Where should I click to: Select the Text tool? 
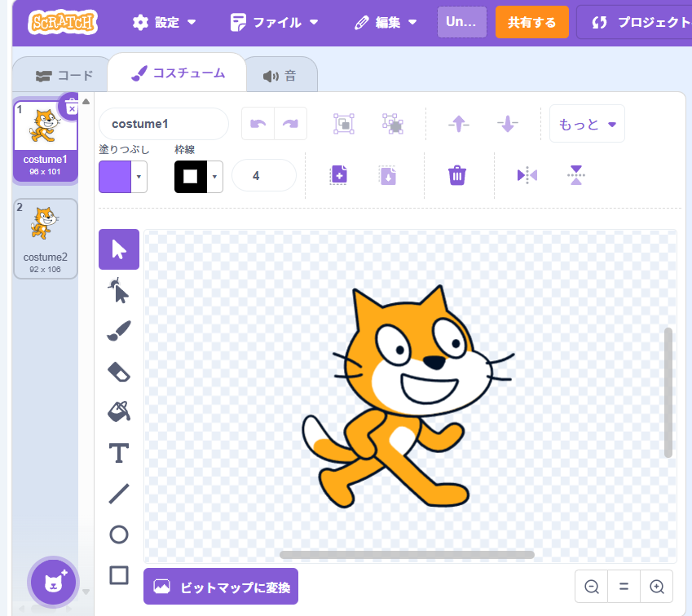119,452
